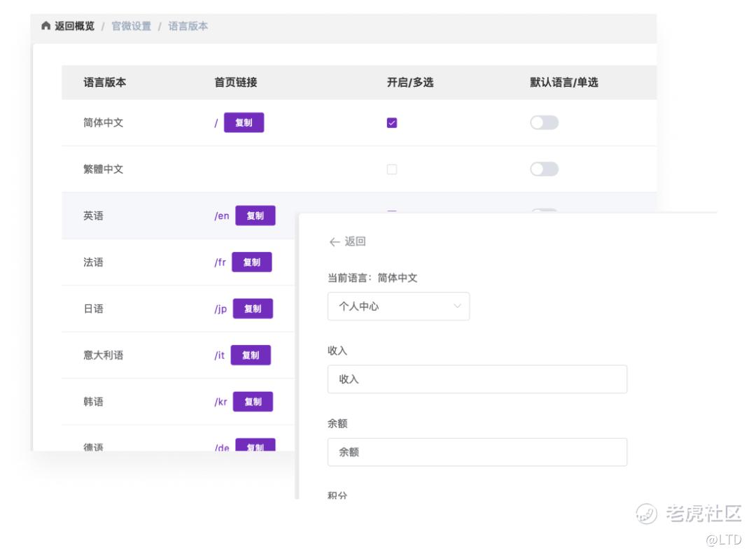Screen dimensions: 756x557
Task: Open the 个人中心 dropdown
Action: pos(398,306)
